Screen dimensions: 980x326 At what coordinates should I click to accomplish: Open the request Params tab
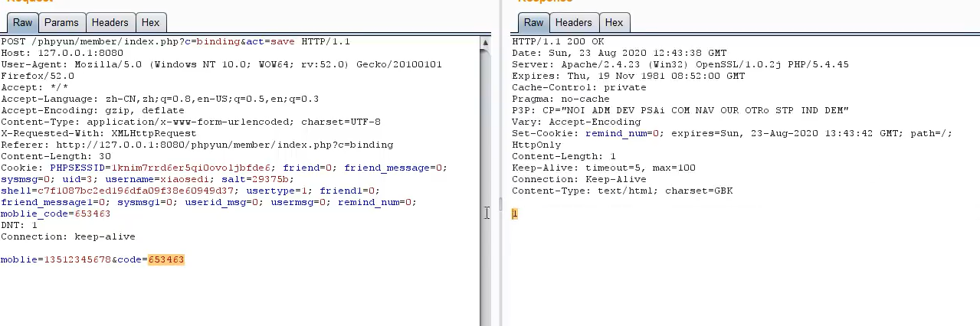pyautogui.click(x=61, y=23)
